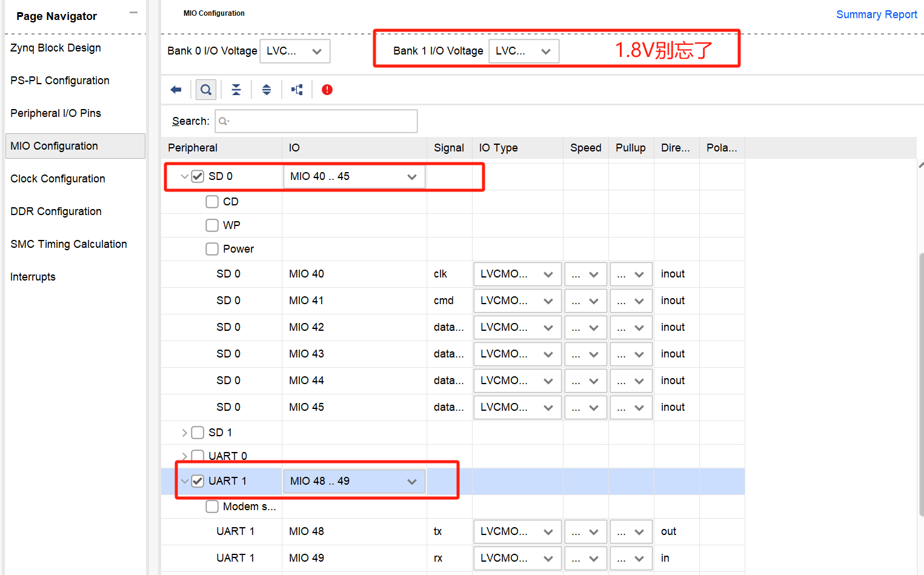The image size is (924, 575).
Task: Select MIO Configuration in the Page Navigator
Action: tap(53, 145)
